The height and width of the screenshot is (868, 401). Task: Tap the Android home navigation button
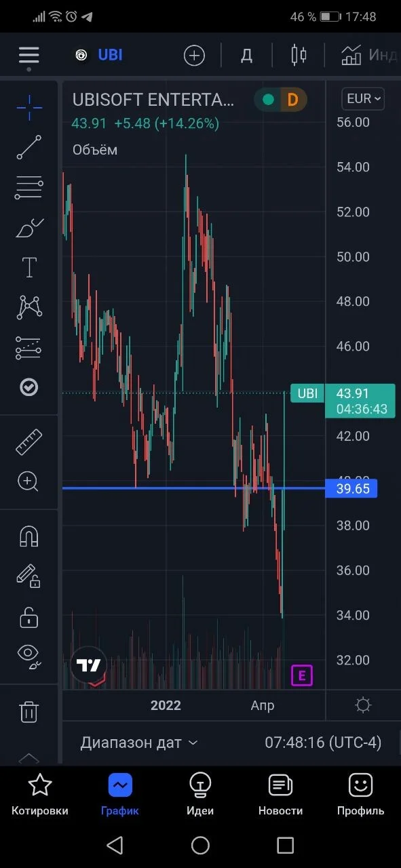200,845
